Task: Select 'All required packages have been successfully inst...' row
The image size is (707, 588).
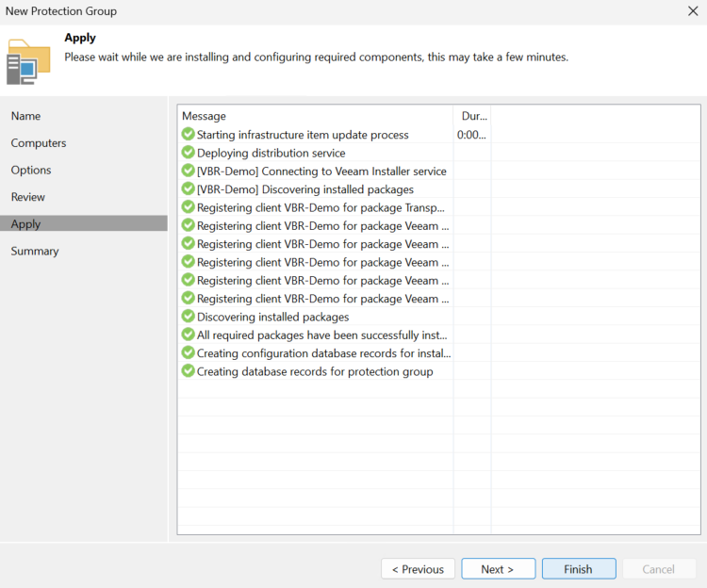Action: [322, 335]
